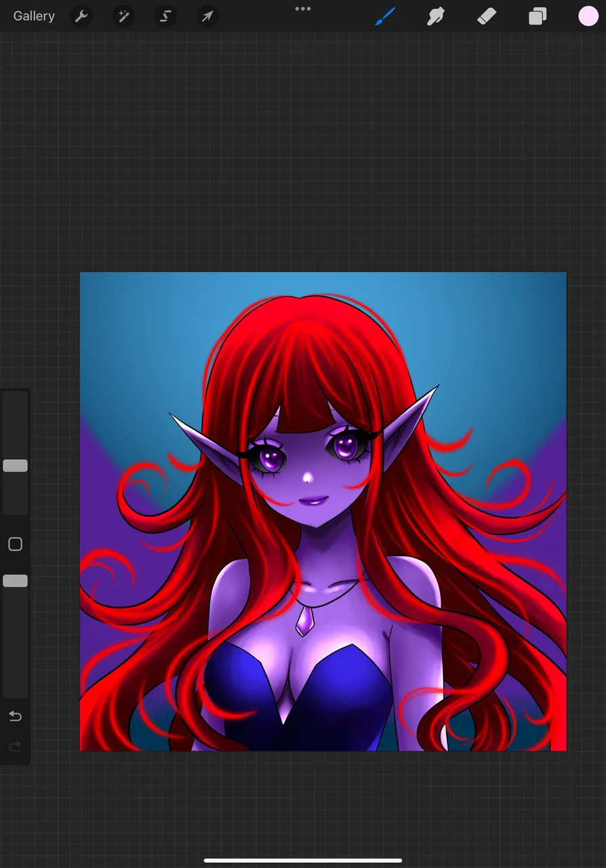Open the Adjustments magic wand menu
The image size is (606, 868).
pyautogui.click(x=123, y=16)
